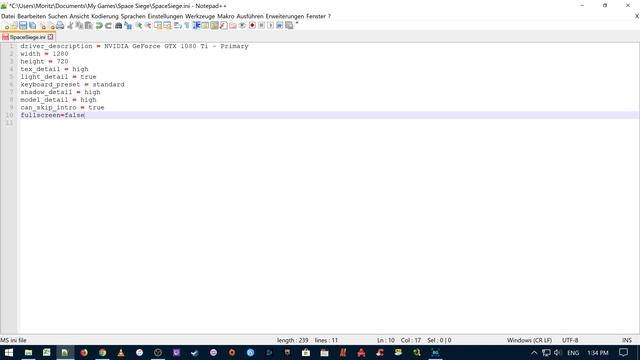Open the Bearbeiten menu
Screen dimensions: 640x360
(x=31, y=16)
